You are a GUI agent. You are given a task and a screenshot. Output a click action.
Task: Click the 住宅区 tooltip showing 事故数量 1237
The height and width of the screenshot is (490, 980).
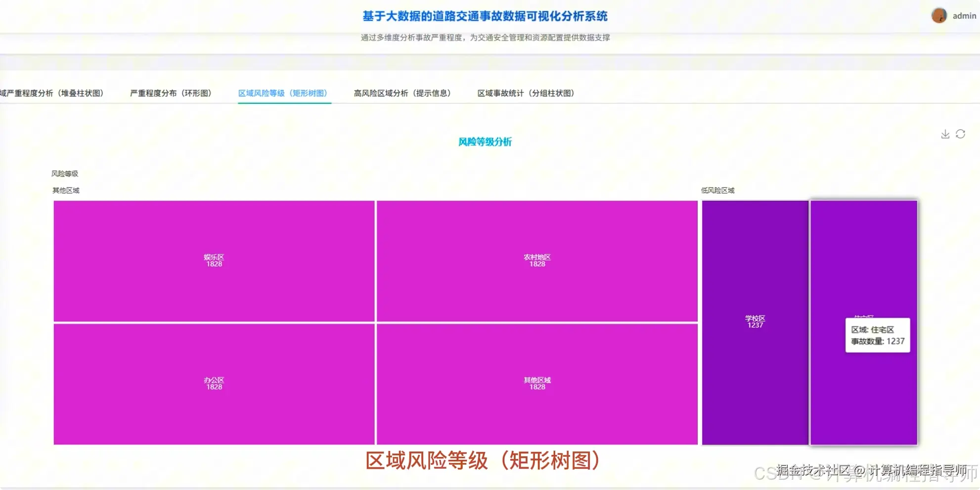coord(877,336)
